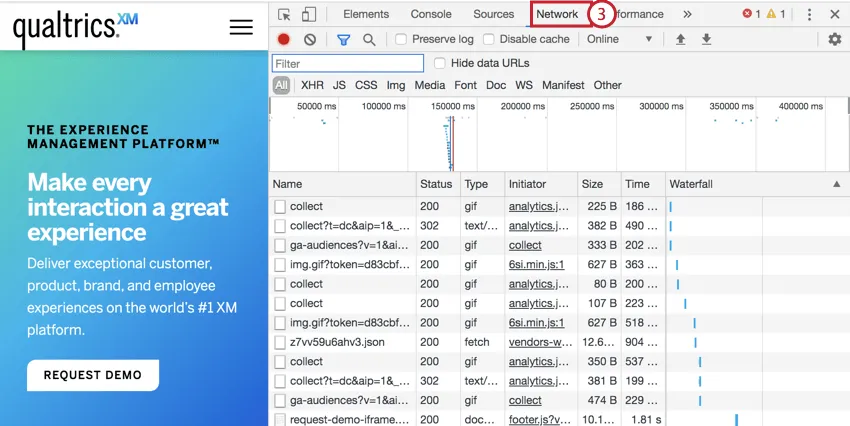Screen dimensions: 850x426
Task: Click the yellow warning count indicator
Action: 776,14
